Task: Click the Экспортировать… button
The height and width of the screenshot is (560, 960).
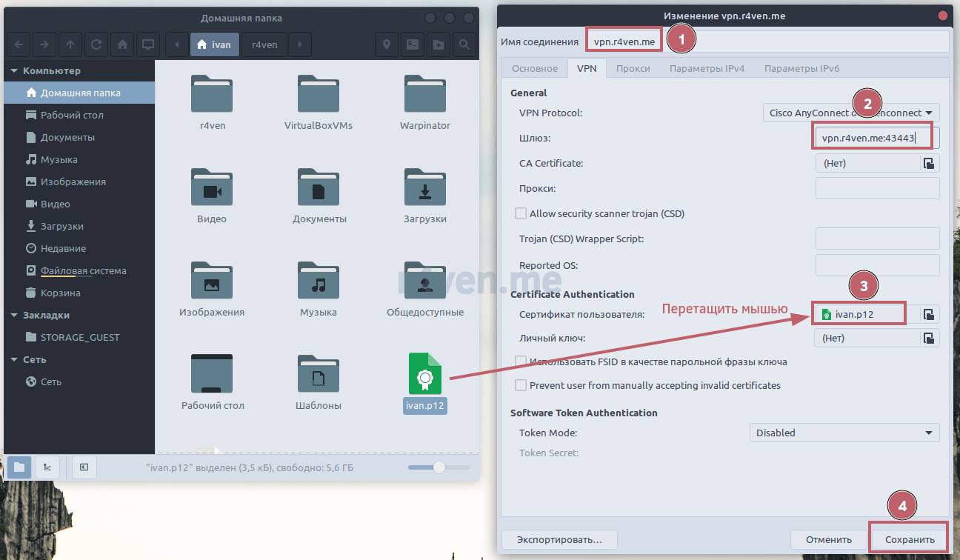Action: pos(559,539)
